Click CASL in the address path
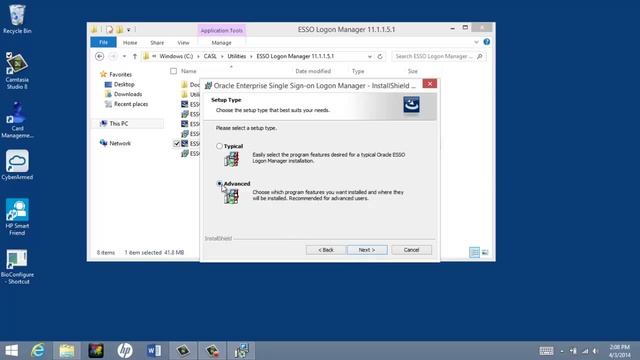 (210, 56)
